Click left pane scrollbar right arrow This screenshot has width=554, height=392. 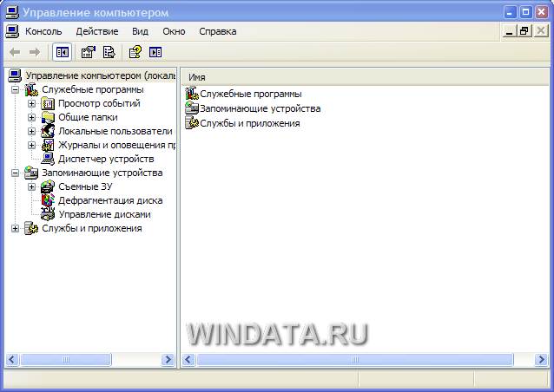168,360
